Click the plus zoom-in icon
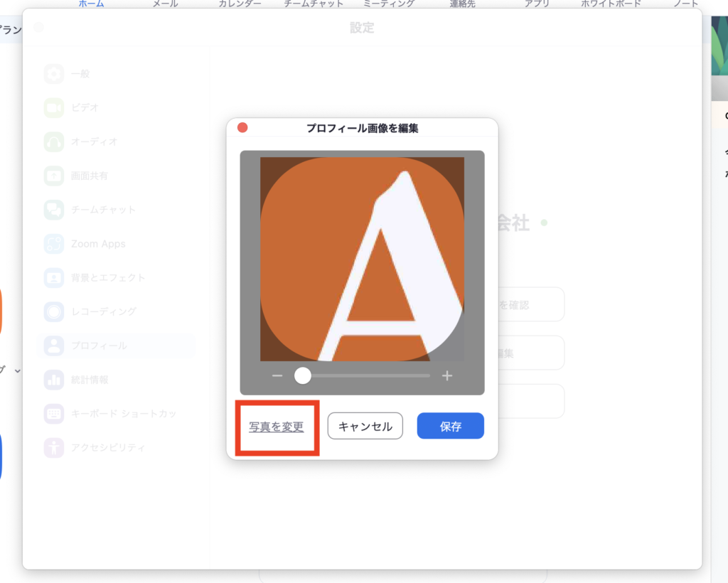The height and width of the screenshot is (583, 728). [446, 376]
